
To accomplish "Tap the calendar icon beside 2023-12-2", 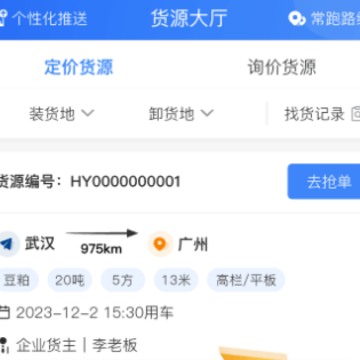I will (x=4, y=313).
